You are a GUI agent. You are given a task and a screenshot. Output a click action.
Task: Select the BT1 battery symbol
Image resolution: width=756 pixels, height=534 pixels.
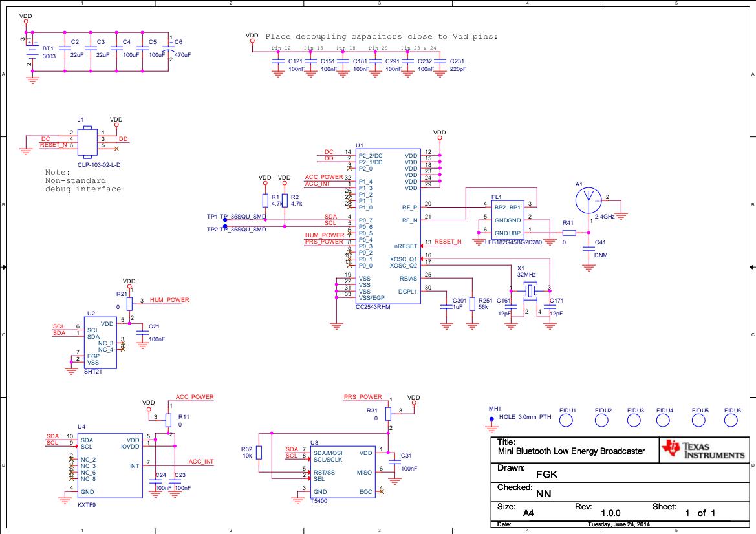31,52
